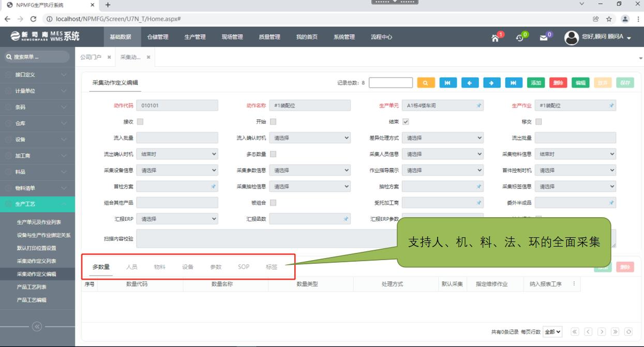
Task: Click the red 删除 button in toolbar
Action: 558,83
